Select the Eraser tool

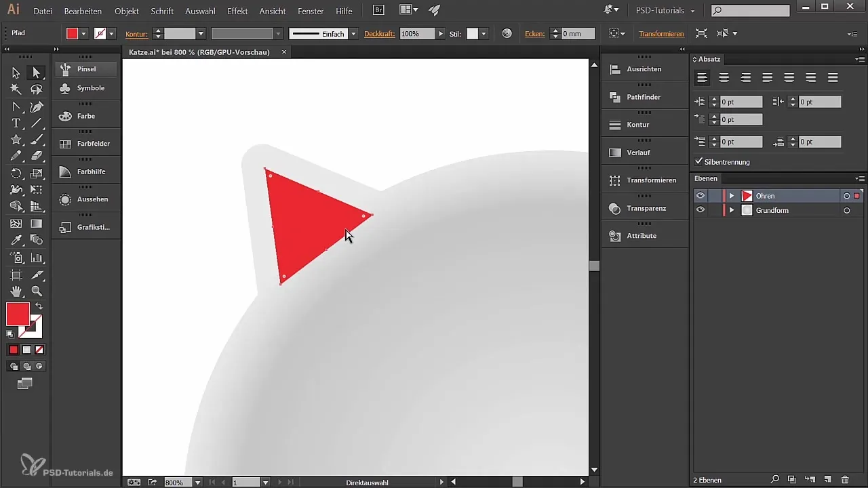[37, 157]
